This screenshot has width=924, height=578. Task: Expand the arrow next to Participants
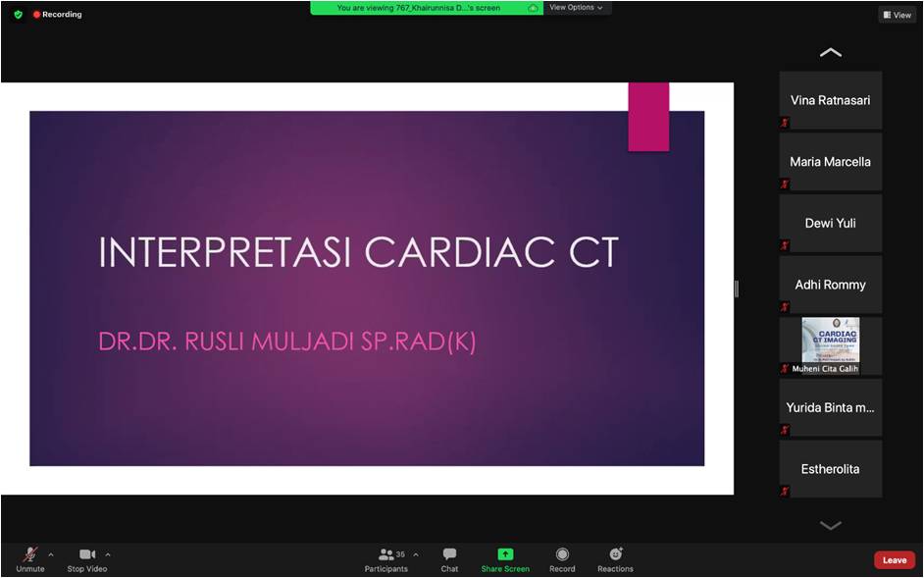tap(415, 554)
